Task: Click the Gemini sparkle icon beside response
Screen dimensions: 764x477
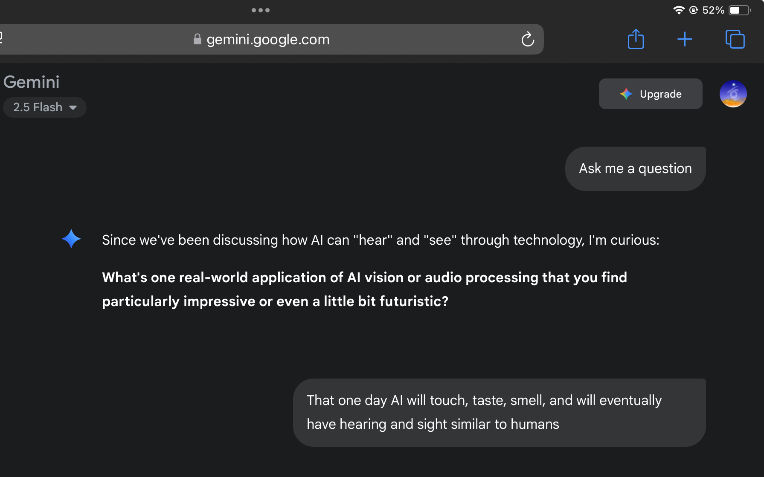Action: 71,239
